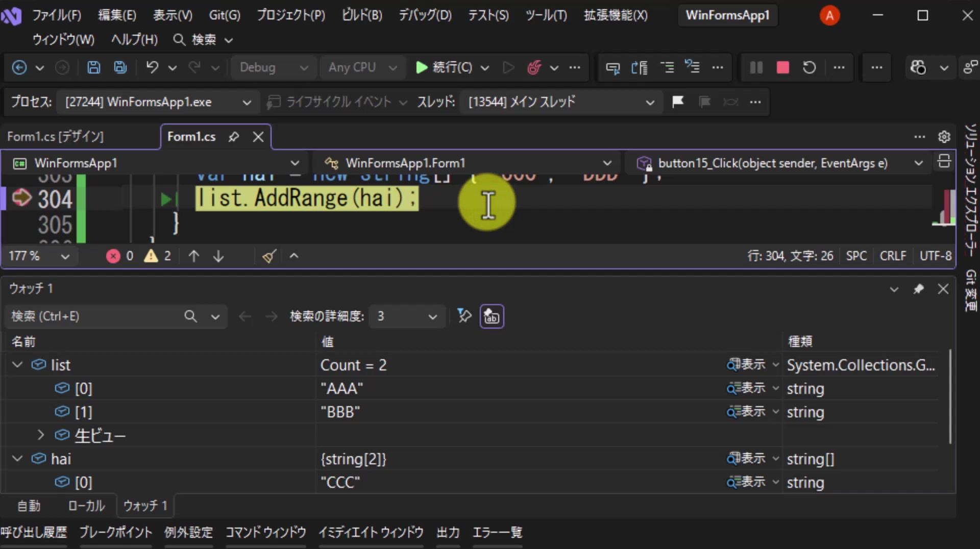Switch to the 自動 tab
The image size is (980, 549).
[29, 506]
